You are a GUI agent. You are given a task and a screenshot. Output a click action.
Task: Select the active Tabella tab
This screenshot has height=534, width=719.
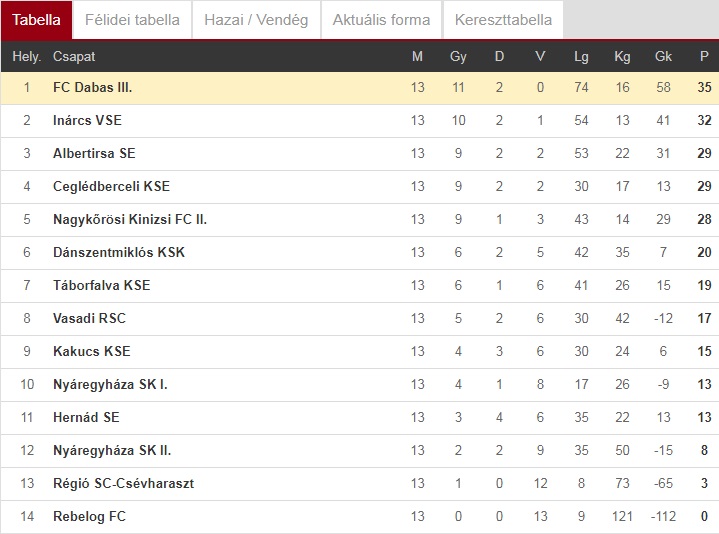(36, 20)
